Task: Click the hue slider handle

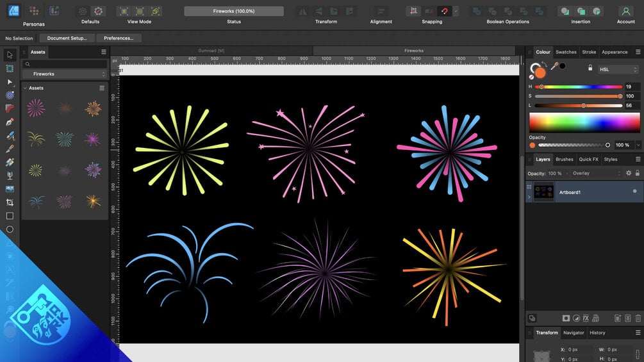Action: [x=541, y=86]
